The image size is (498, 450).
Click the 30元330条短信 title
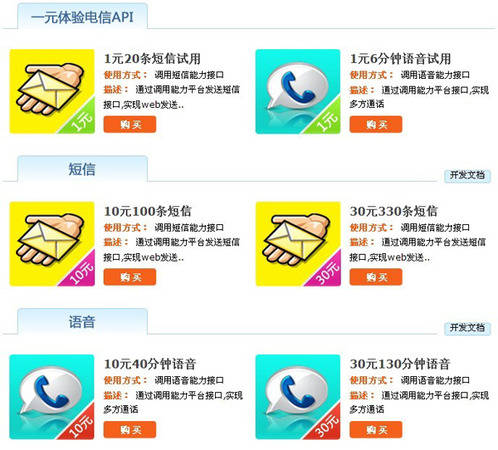[394, 211]
